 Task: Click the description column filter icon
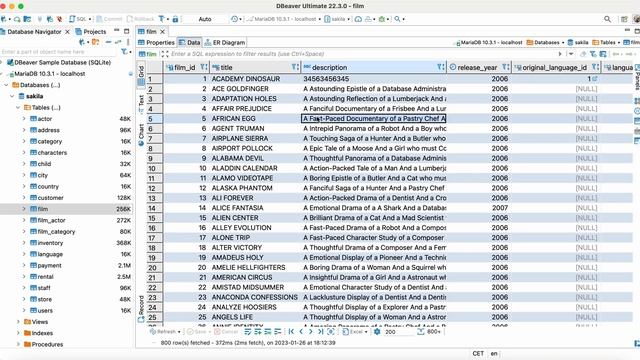click(440, 67)
